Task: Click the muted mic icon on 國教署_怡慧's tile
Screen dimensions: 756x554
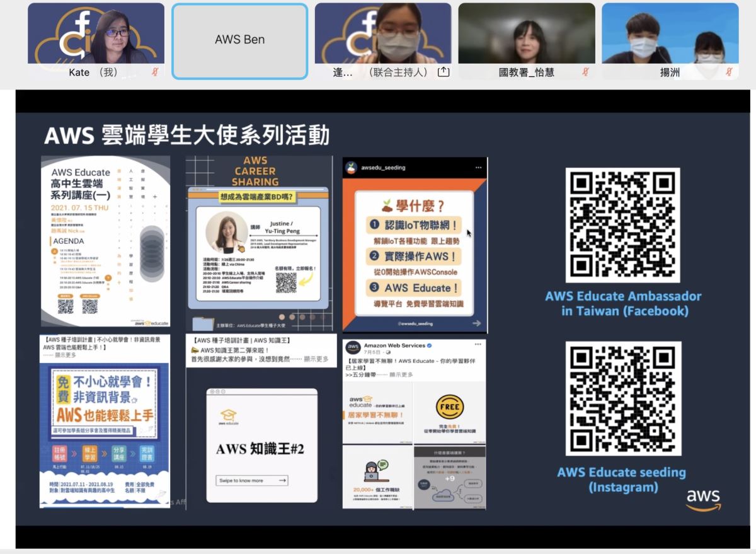Action: pyautogui.click(x=585, y=72)
